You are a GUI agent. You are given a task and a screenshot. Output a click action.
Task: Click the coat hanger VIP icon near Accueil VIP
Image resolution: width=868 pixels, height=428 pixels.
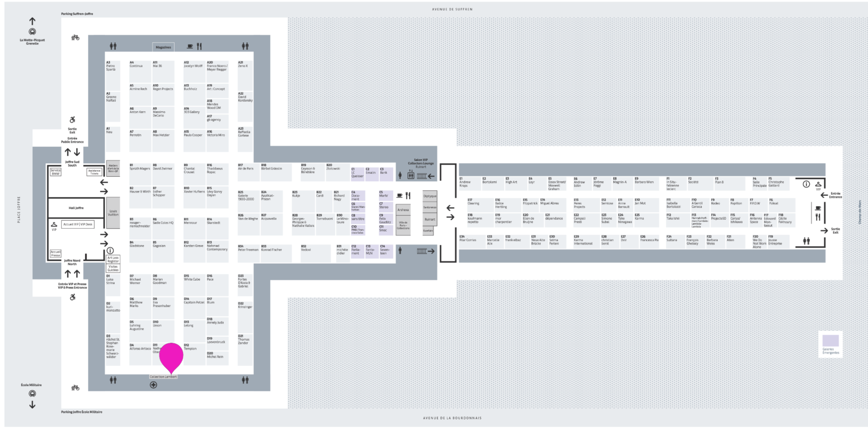[54, 224]
